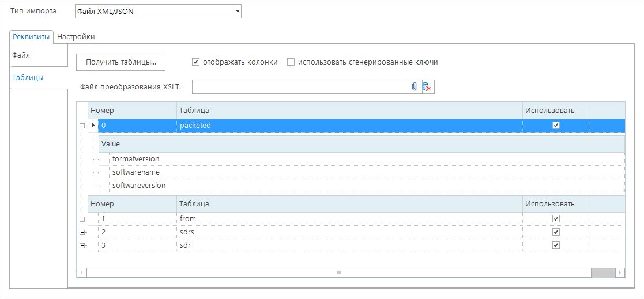
Task: Select the 'Файл' side tab
Action: (x=21, y=55)
